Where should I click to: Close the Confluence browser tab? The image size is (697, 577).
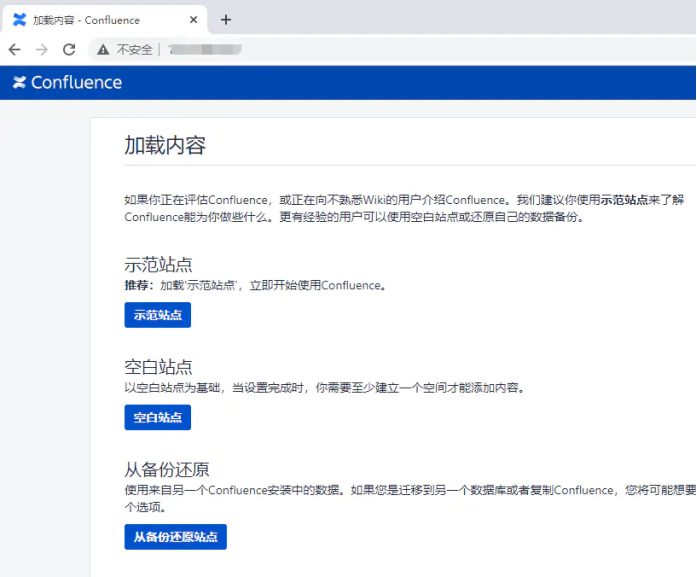193,20
